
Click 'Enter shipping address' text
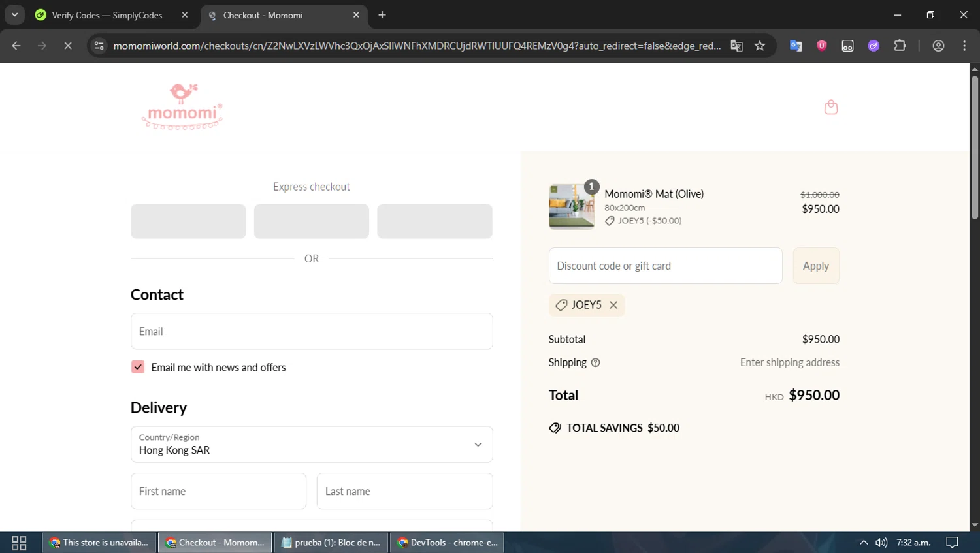(790, 362)
